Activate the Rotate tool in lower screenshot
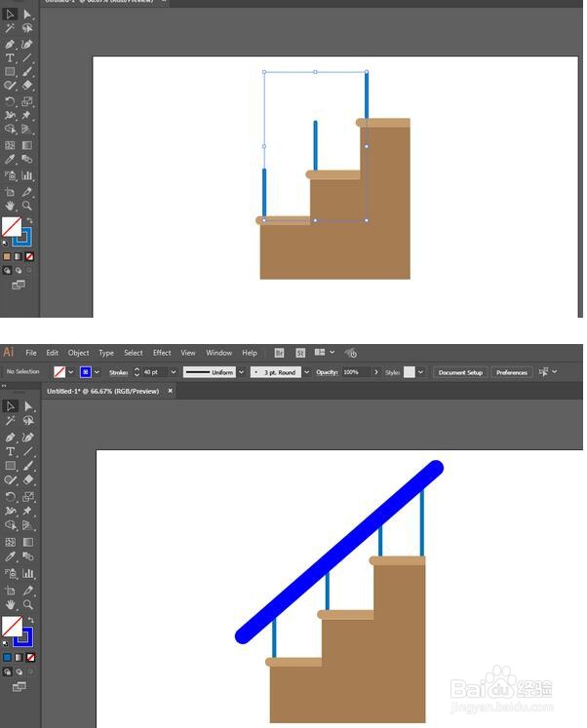The width and height of the screenshot is (587, 728). click(10, 497)
